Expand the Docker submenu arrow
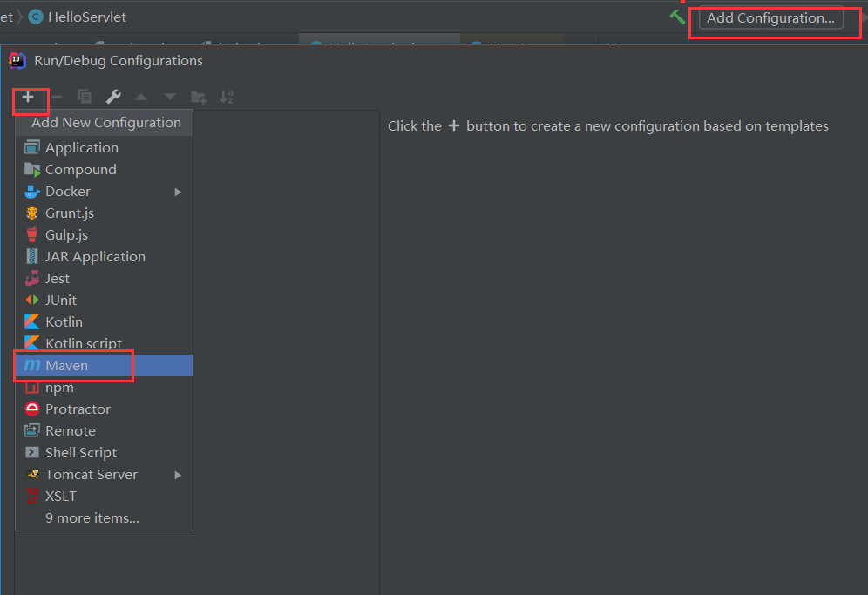The height and width of the screenshot is (595, 868). click(178, 192)
